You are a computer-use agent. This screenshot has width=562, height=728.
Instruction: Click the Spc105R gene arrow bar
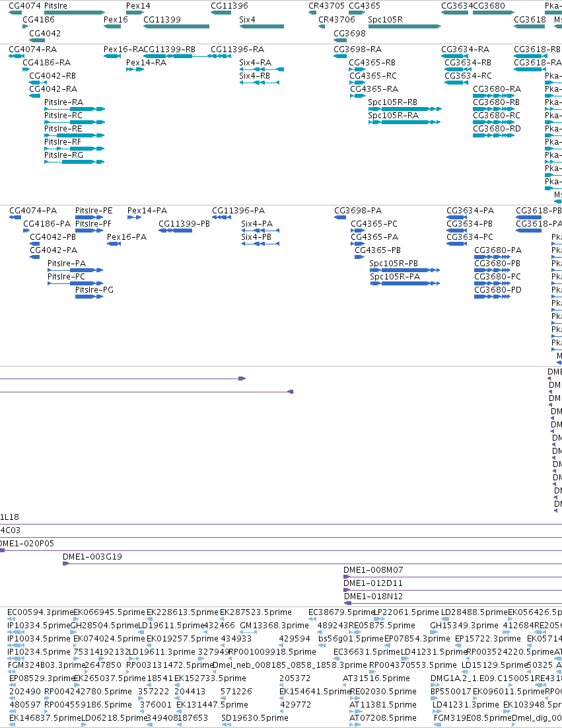point(404,26)
